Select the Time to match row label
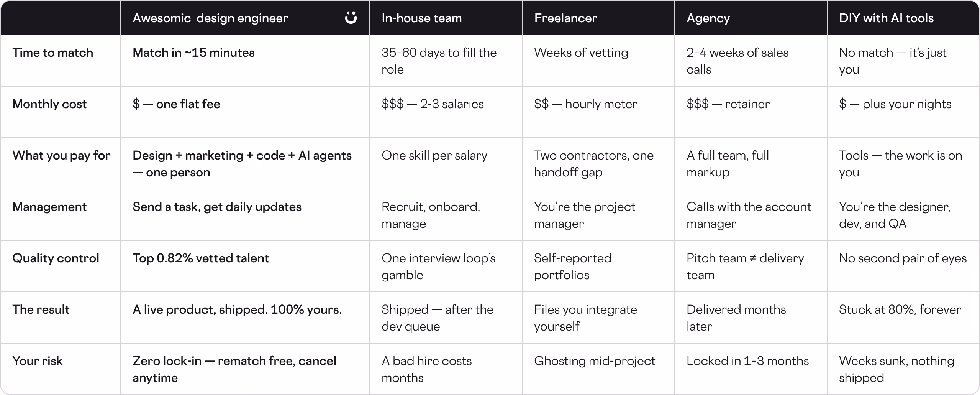Screen dimensions: 980x395 53,53
